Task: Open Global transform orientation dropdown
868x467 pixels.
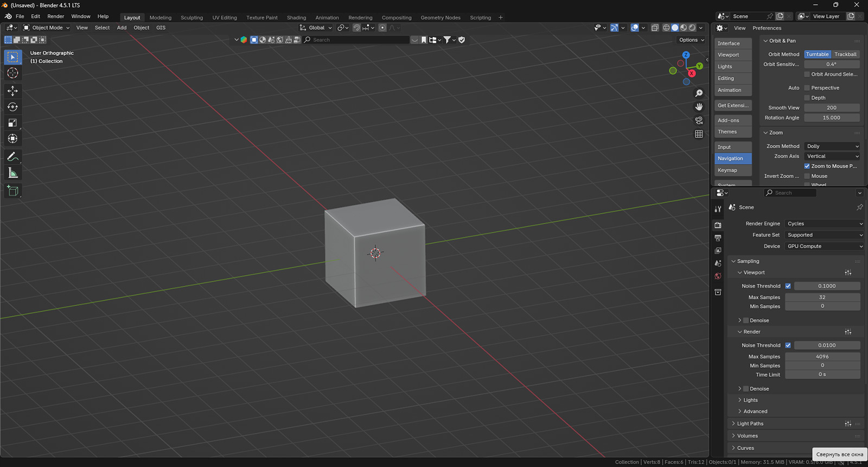Action: click(316, 28)
